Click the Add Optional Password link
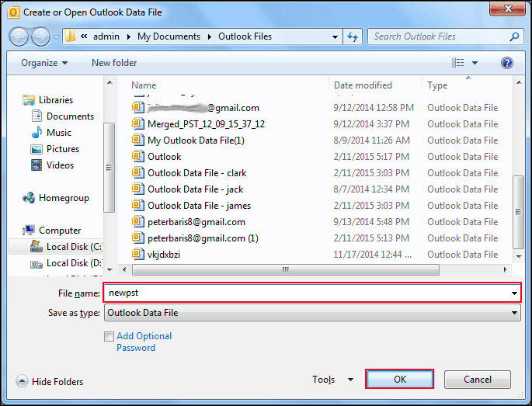Viewport: 532px width, 406px height. [144, 342]
